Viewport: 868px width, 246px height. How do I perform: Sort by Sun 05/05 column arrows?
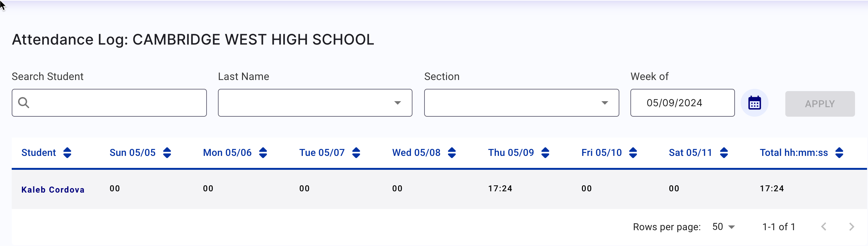[x=167, y=153]
